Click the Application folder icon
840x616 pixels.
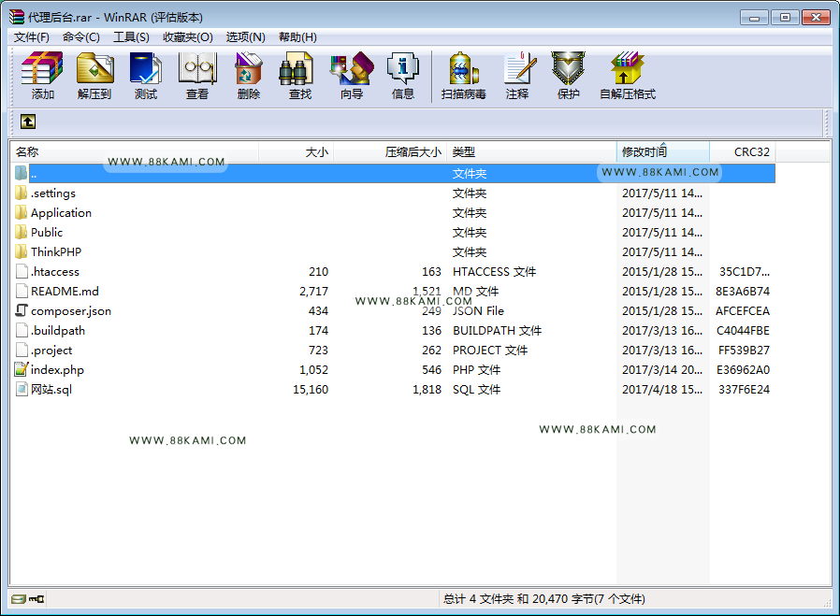tap(21, 212)
